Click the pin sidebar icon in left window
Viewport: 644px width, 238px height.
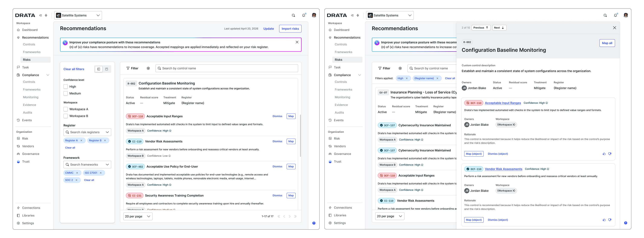click(x=46, y=15)
